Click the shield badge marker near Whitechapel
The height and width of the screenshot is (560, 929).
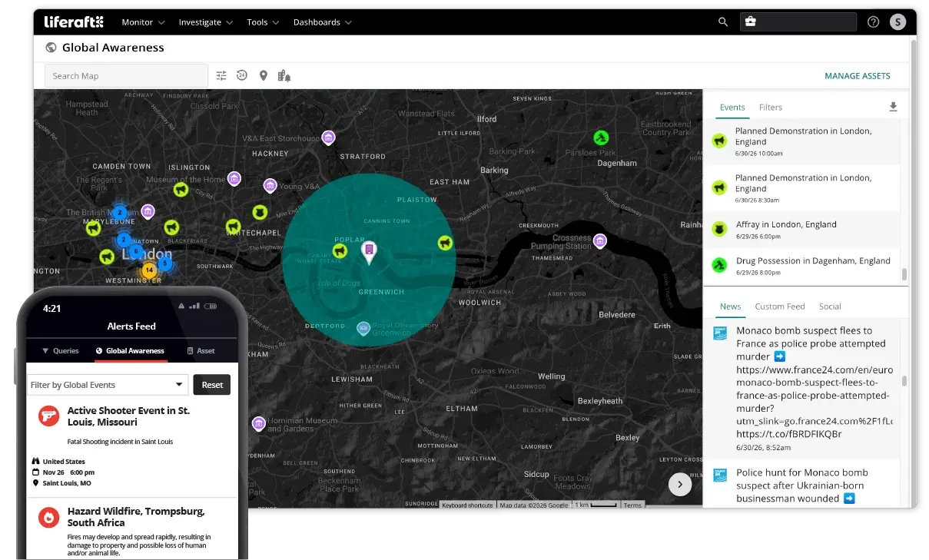click(260, 212)
